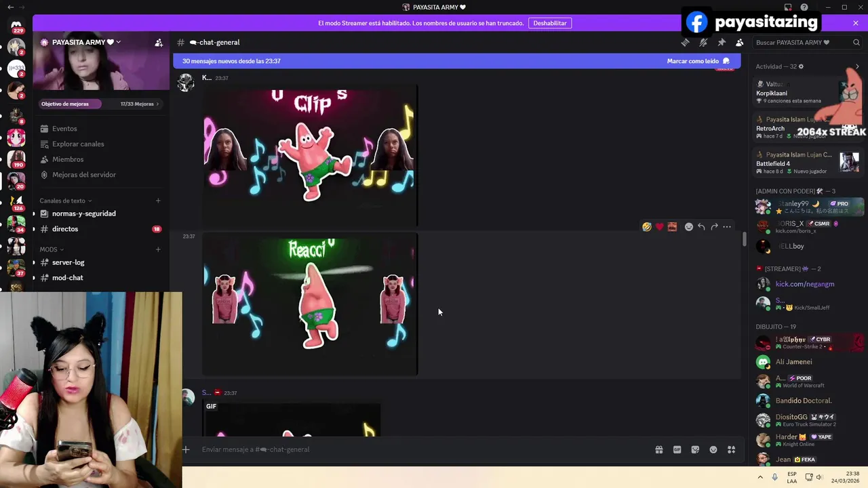Screen dimensions: 868x488
Task: Forward the hovered message
Action: click(714, 227)
